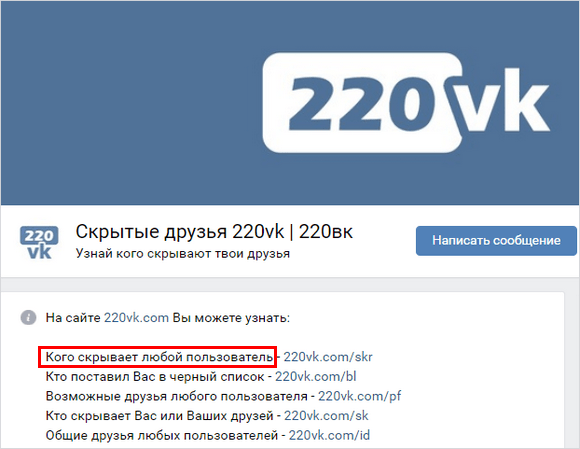Open the 220vk.com/bl link
This screenshot has width=580, height=449.
point(316,377)
